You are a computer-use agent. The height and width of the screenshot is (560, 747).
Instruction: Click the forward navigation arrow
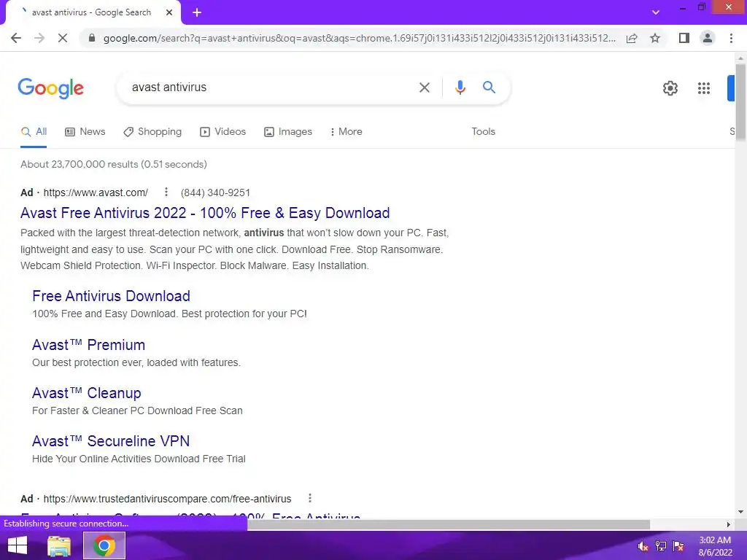click(39, 38)
